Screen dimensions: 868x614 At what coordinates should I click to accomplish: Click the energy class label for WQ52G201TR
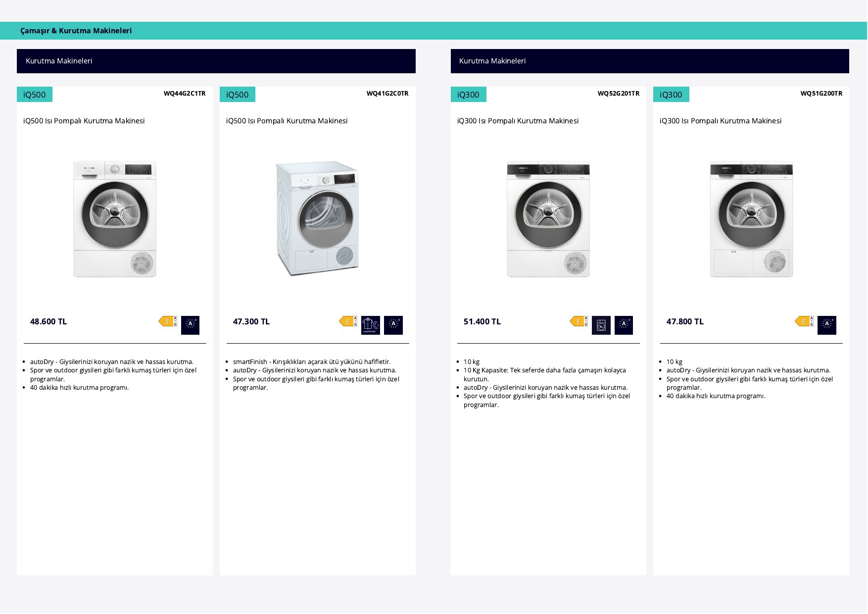pos(579,321)
